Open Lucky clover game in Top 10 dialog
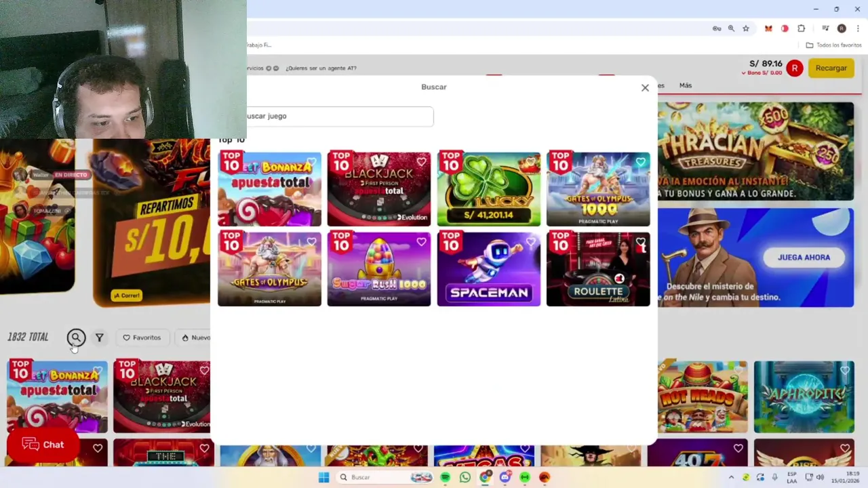 coord(489,188)
